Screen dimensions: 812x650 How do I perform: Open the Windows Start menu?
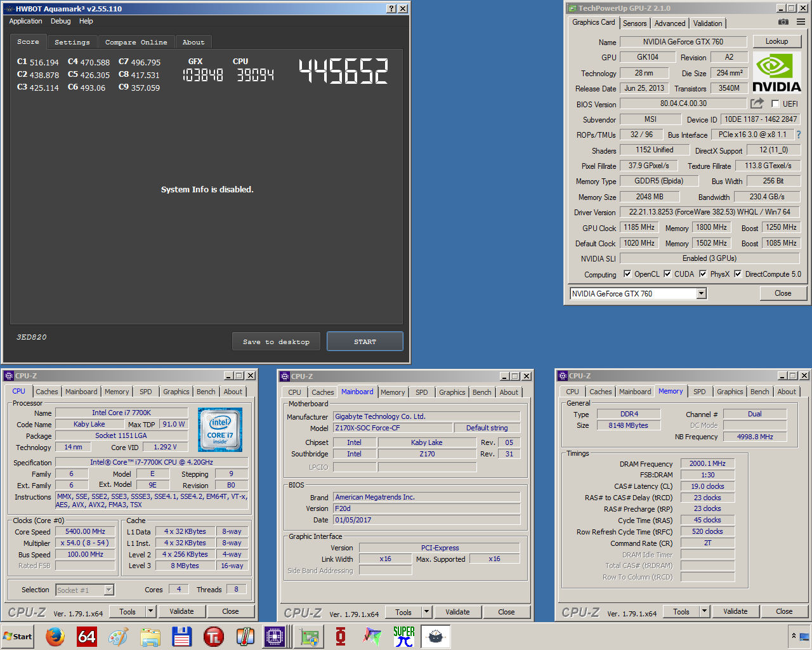tap(18, 636)
